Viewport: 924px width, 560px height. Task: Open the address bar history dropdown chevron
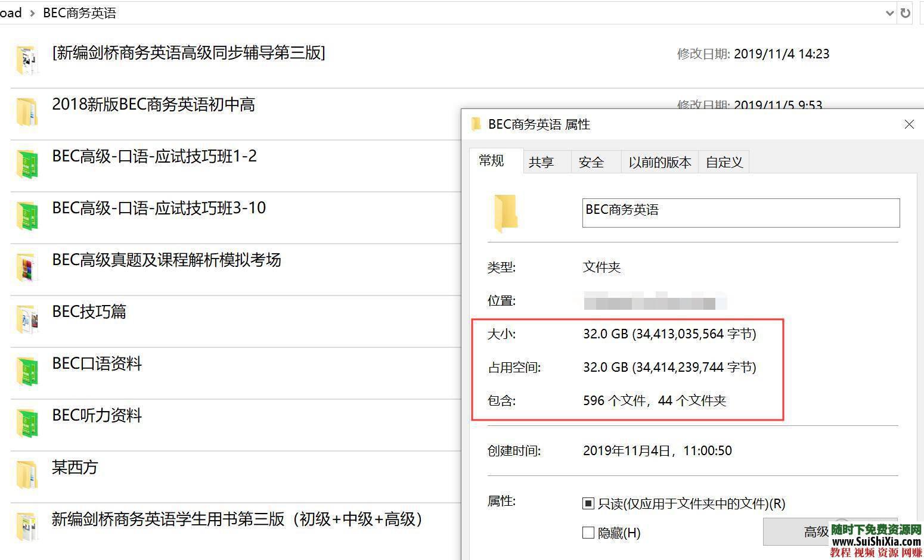[x=889, y=13]
